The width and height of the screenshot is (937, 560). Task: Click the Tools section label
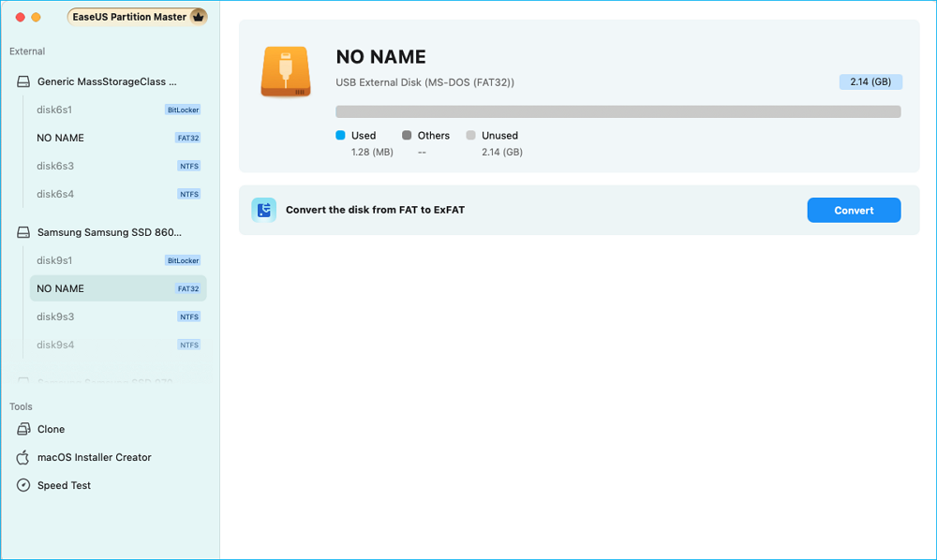[21, 406]
